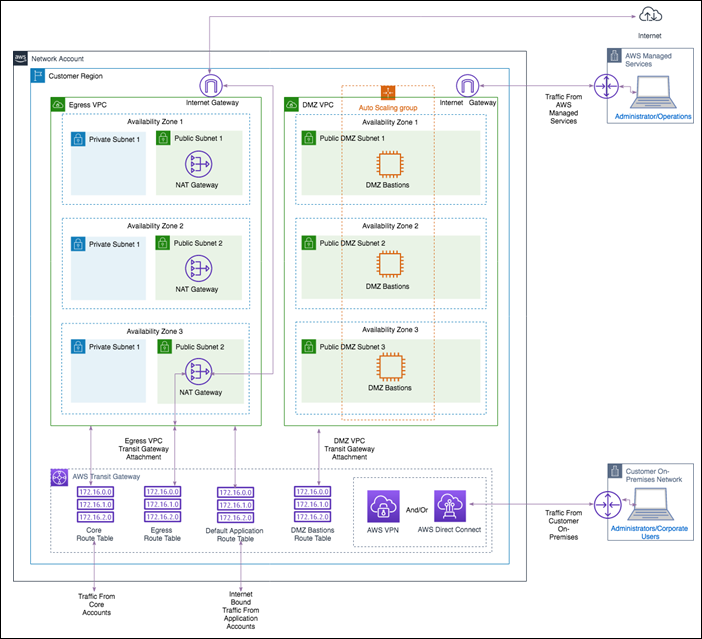The width and height of the screenshot is (702, 639).
Task: Click the Administrator/Operations label
Action: 653,116
